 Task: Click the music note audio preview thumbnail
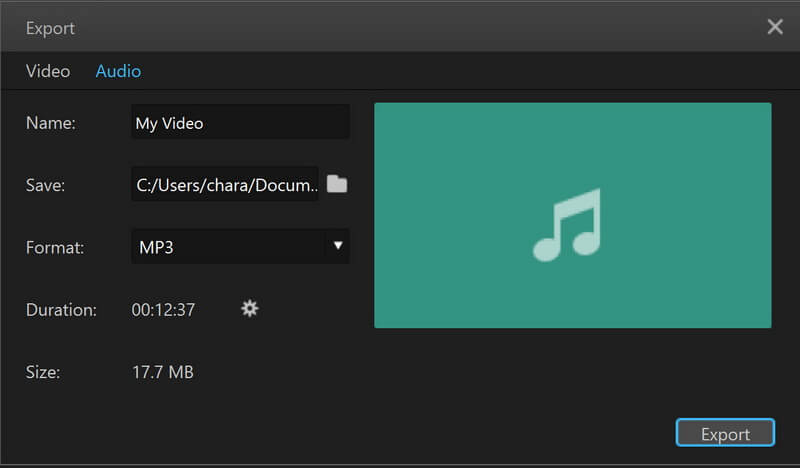point(572,215)
